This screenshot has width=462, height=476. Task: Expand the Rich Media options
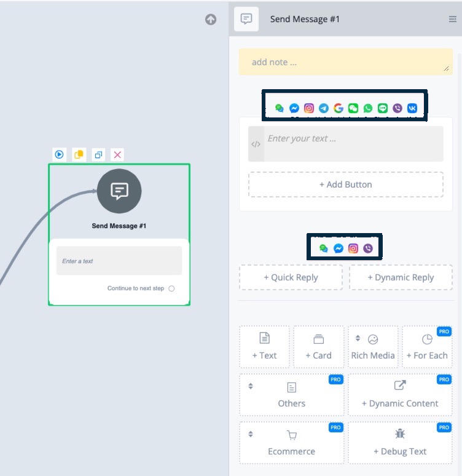(373, 347)
